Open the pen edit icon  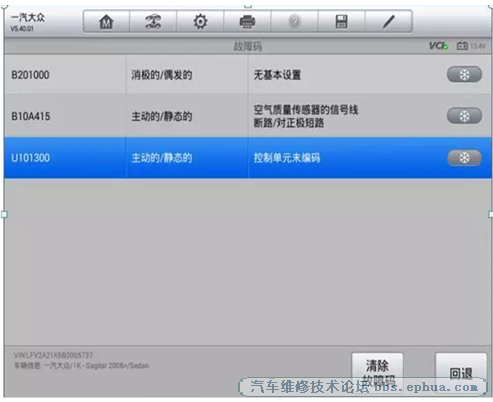click(388, 22)
